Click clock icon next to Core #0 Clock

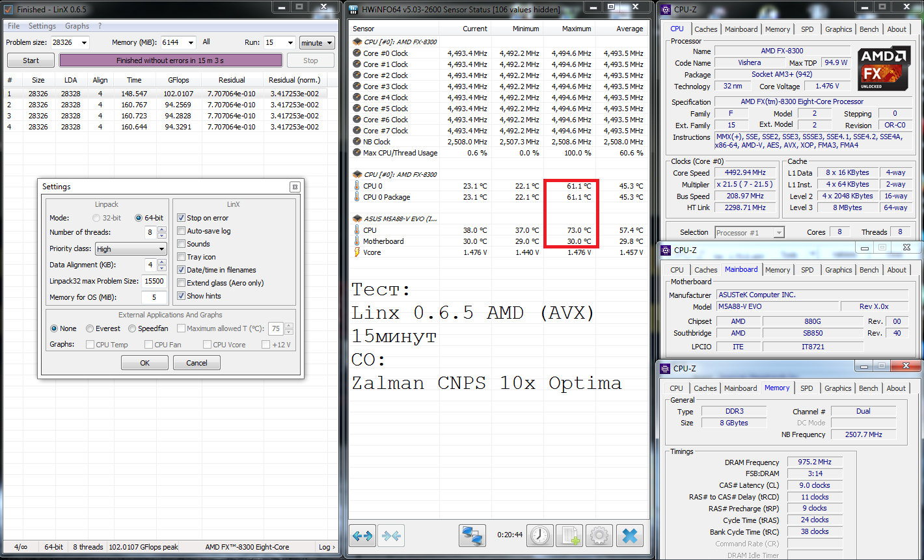click(357, 53)
